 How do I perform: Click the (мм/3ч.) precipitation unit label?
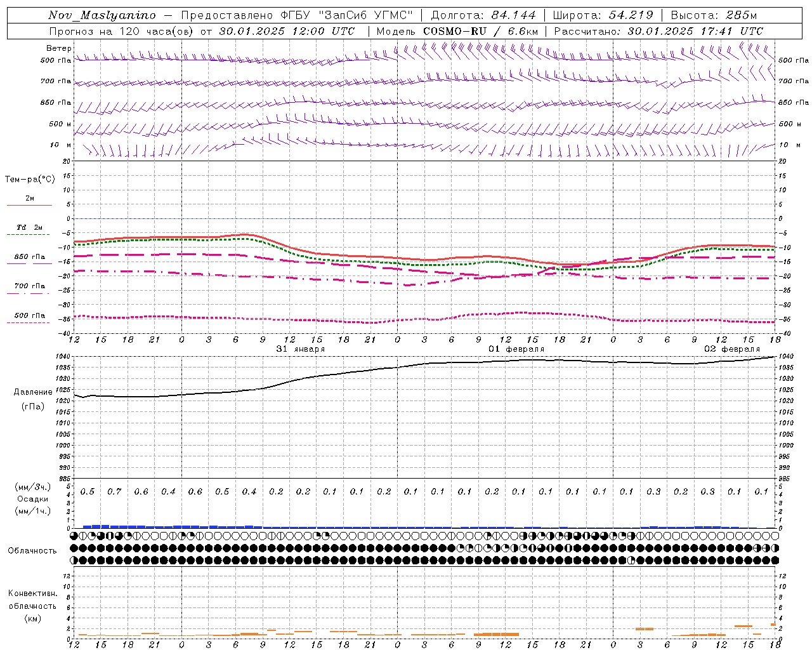[x=33, y=487]
